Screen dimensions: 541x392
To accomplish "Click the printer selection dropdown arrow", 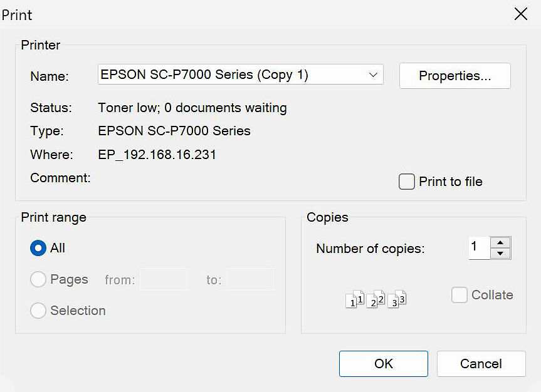I will [x=376, y=75].
